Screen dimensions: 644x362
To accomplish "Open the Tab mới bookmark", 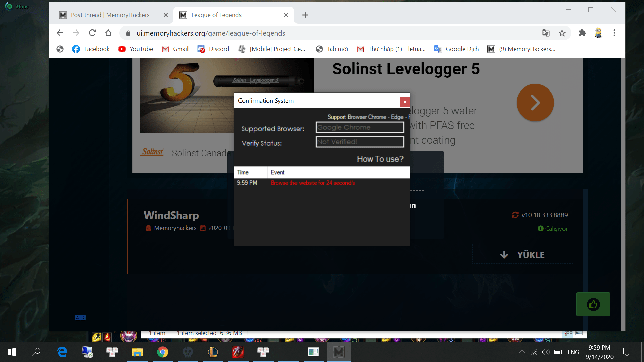I will click(332, 49).
